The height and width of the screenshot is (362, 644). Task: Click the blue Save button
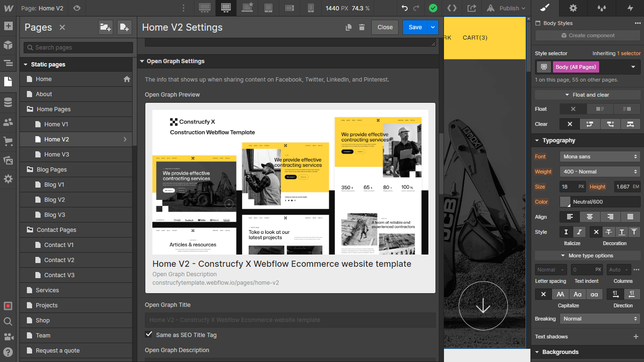pos(415,27)
